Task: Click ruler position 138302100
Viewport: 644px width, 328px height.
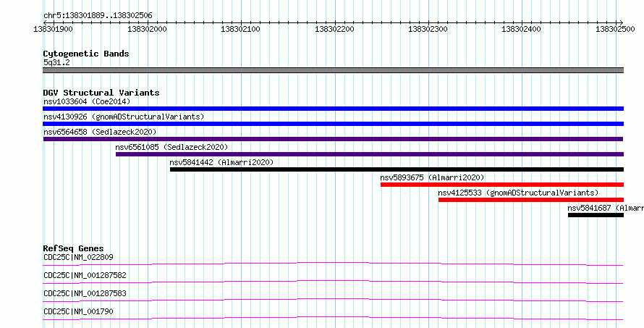Action: click(240, 29)
